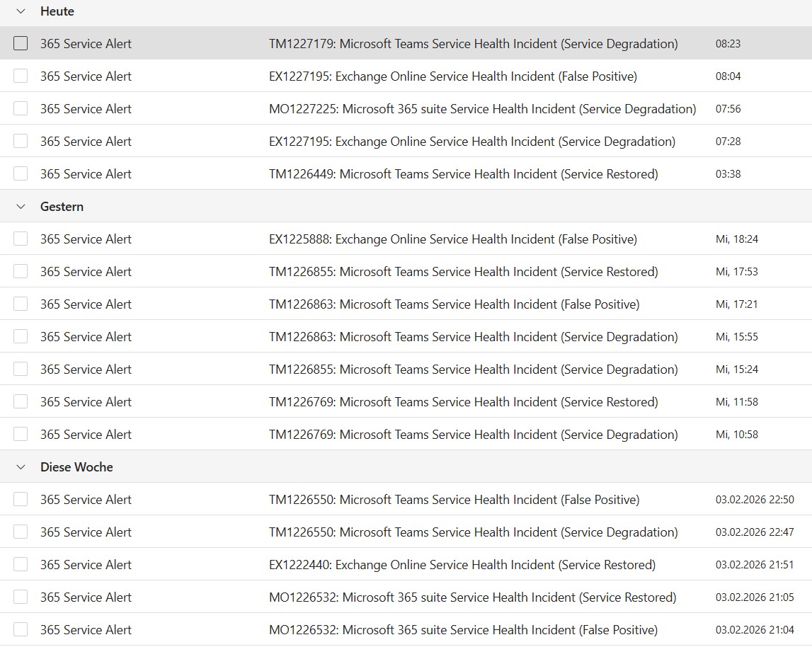Select checkbox for EX1227195 False Positive email
The image size is (812, 647).
(21, 76)
